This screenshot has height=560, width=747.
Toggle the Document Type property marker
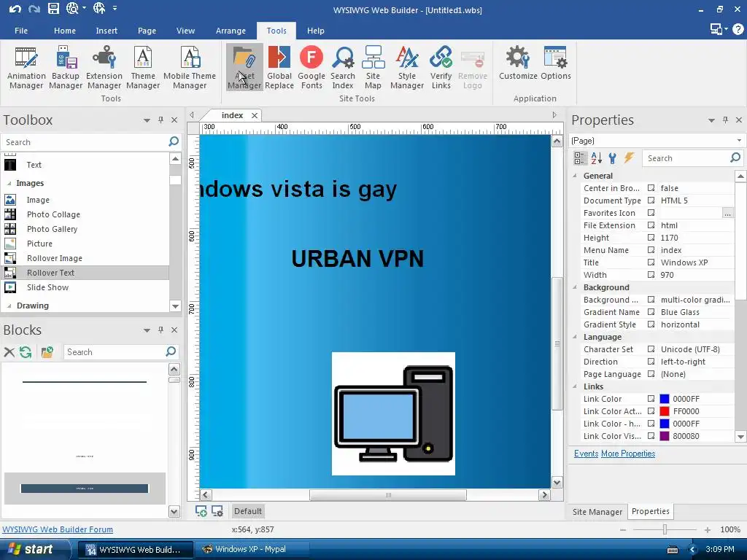651,201
